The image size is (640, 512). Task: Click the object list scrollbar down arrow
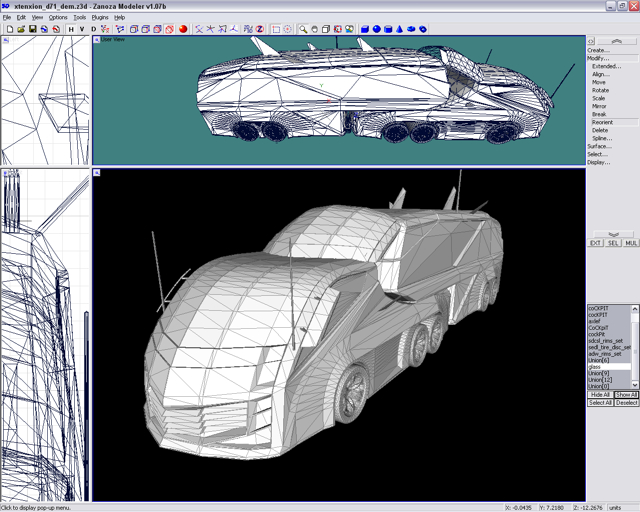coord(635,385)
